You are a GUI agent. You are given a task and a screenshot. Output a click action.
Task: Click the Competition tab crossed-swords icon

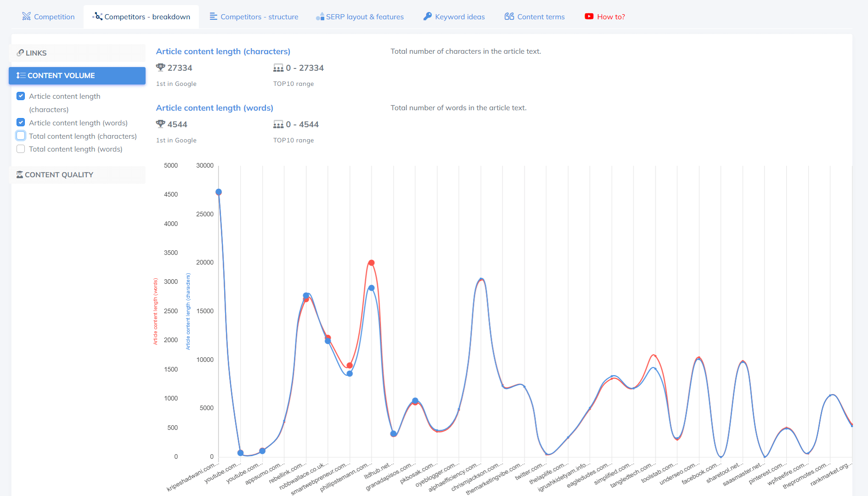click(26, 17)
